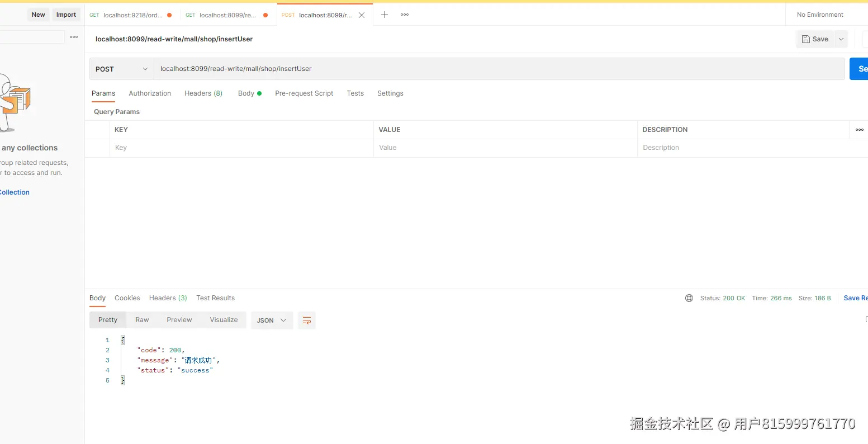868x444 pixels.
Task: Switch response view to Pretty
Action: (108, 320)
